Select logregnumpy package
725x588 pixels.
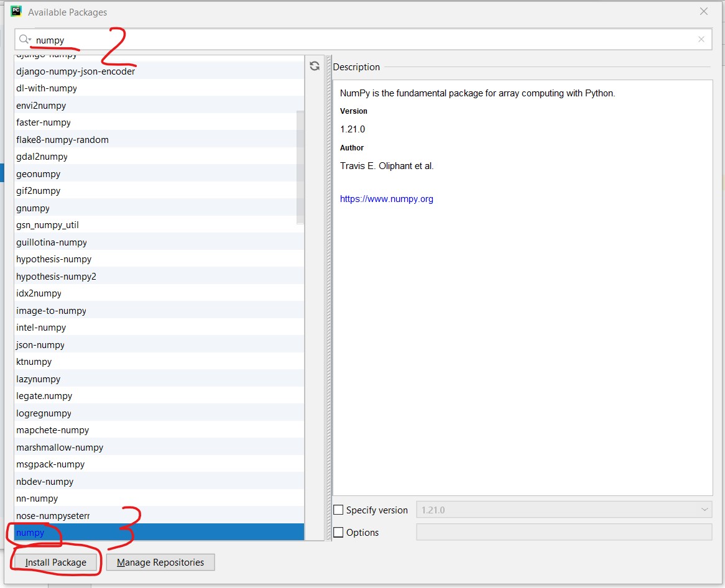pyautogui.click(x=159, y=413)
